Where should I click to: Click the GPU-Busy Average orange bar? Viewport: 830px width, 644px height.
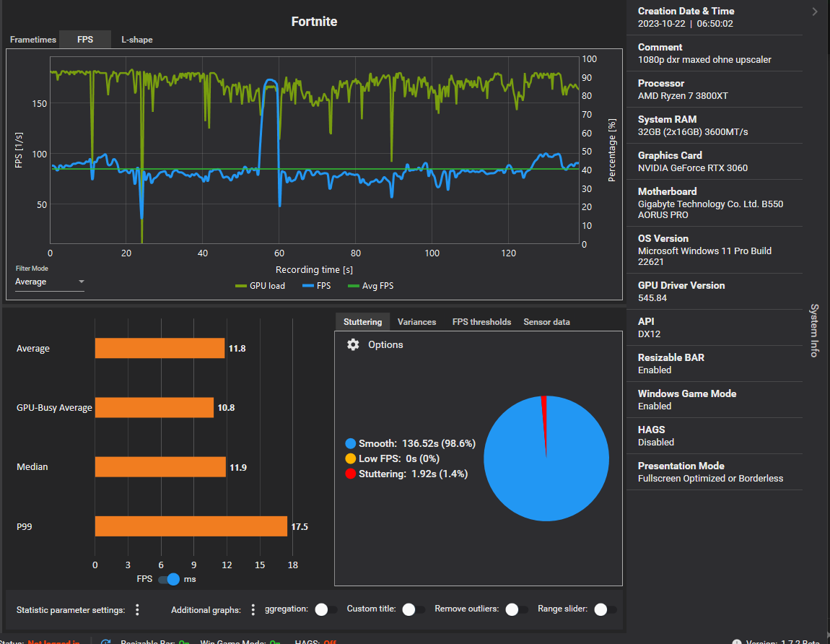(x=154, y=407)
